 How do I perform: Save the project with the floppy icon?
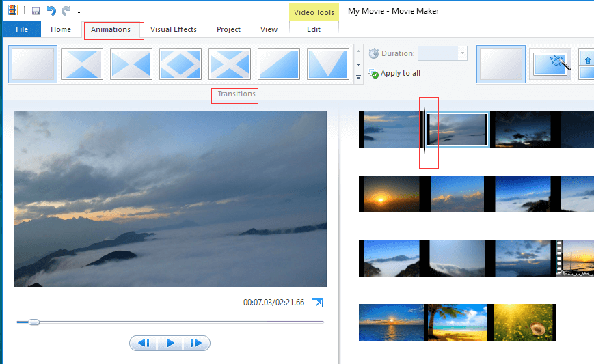(36, 11)
